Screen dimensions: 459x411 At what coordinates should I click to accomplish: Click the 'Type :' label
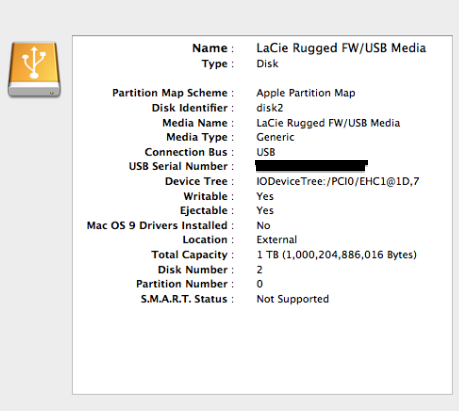(218, 64)
